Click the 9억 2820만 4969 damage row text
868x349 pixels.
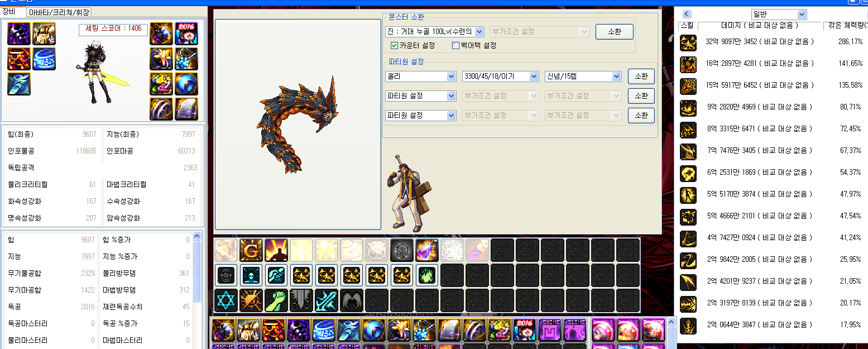coord(759,107)
